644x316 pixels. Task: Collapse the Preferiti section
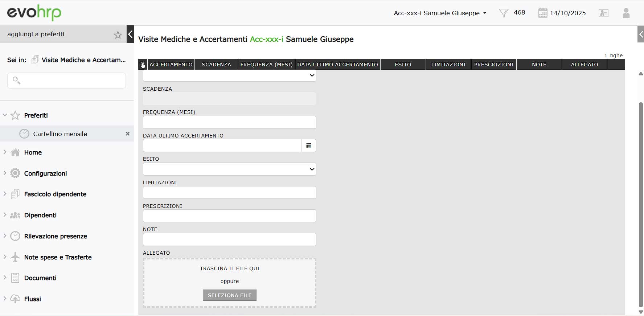click(x=5, y=115)
